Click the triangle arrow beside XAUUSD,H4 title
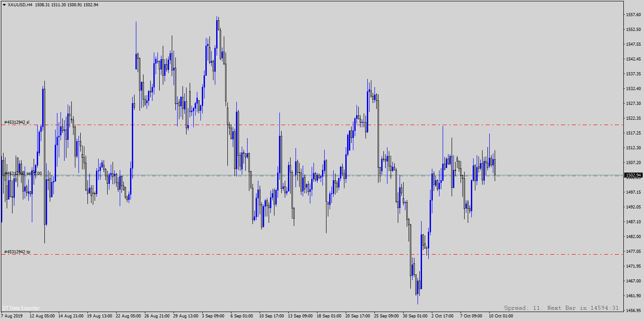 (x=4, y=4)
